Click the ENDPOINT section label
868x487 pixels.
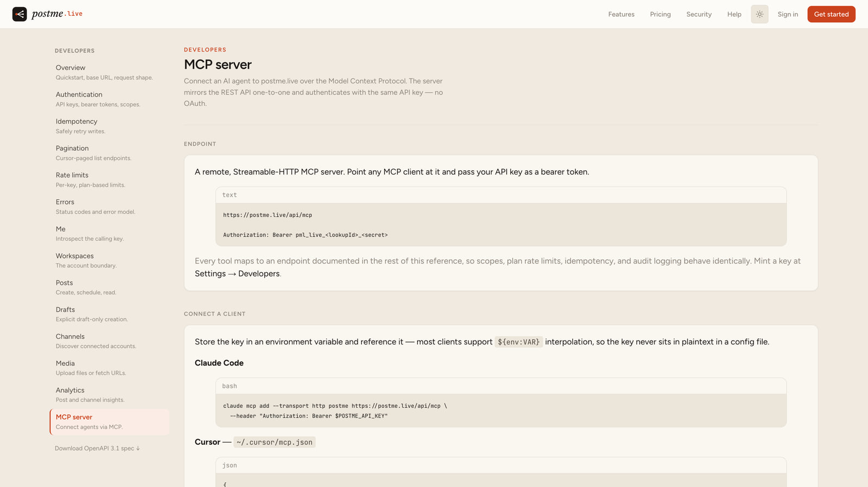(x=200, y=144)
